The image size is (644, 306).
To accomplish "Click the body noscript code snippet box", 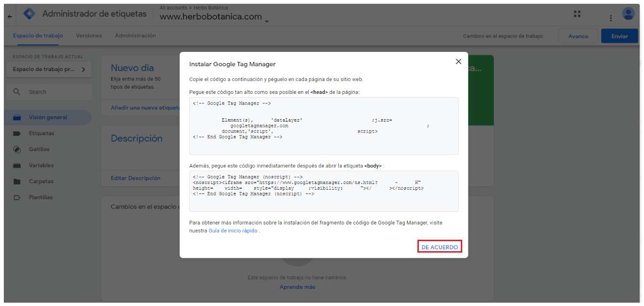I will pos(324,191).
